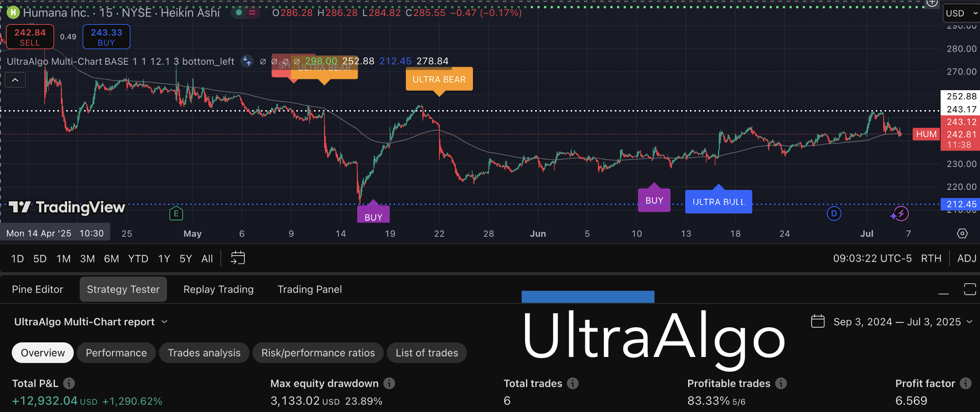Click the purple lightning event icon
Viewport: 980px width, 412px height.
pos(901,213)
